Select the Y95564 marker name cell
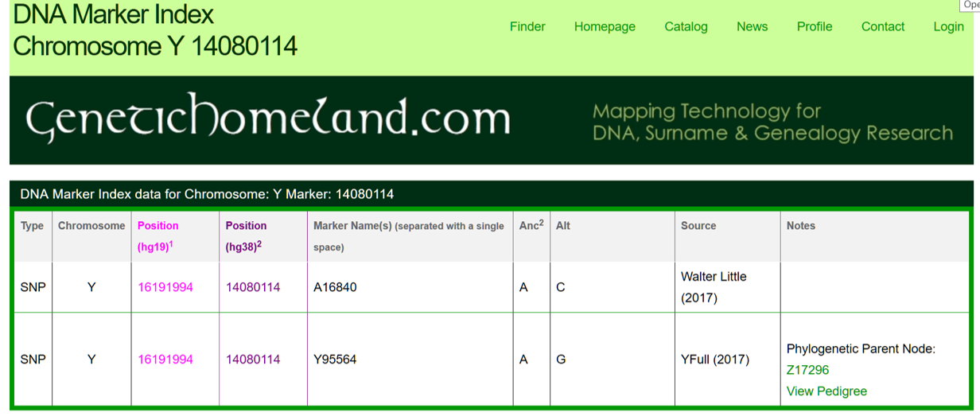Screen dimensions: 980x420 click(335, 360)
